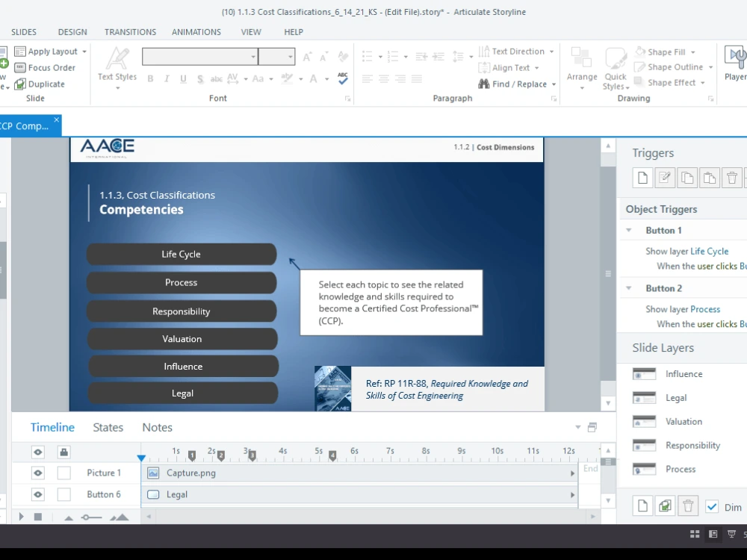Open the Player settings icon
Screen dimensions: 747x560
(x=735, y=63)
